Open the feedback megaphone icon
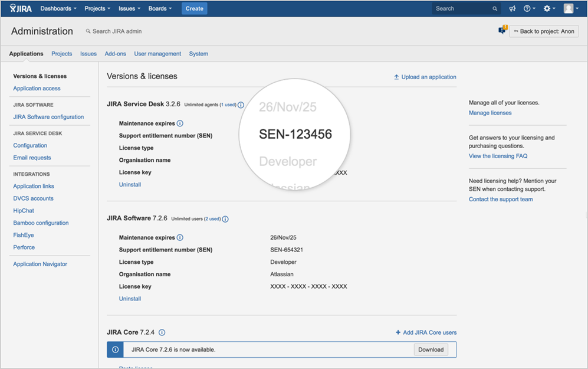Viewport: 588px width, 369px height. click(513, 9)
